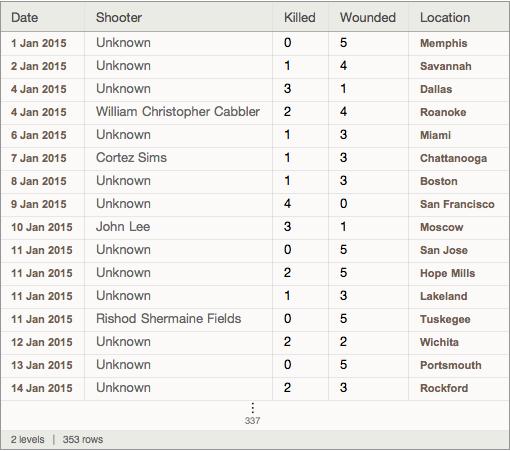The image size is (510, 451).
Task: Open the Hope Mills location link
Action: 447,273
